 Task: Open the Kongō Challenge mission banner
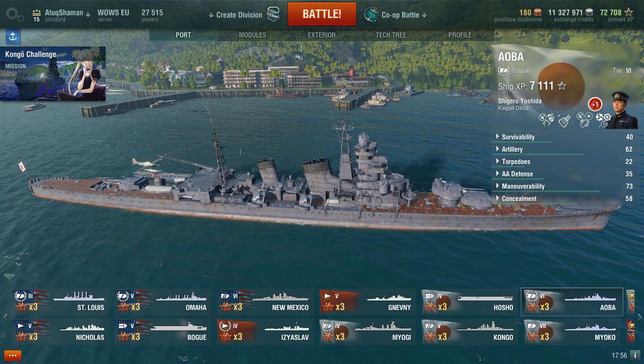pos(53,73)
